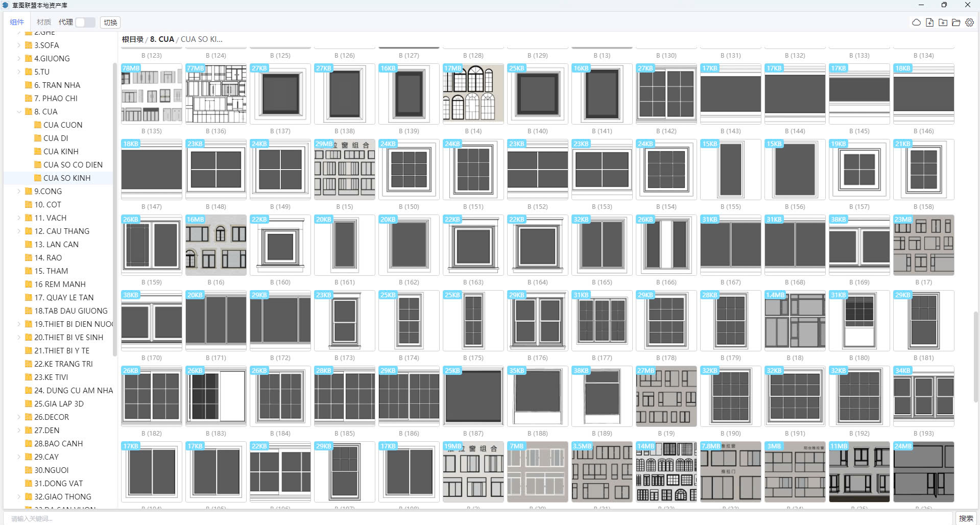Switch to the 材质 tab
This screenshot has height=525, width=980.
tap(44, 22)
